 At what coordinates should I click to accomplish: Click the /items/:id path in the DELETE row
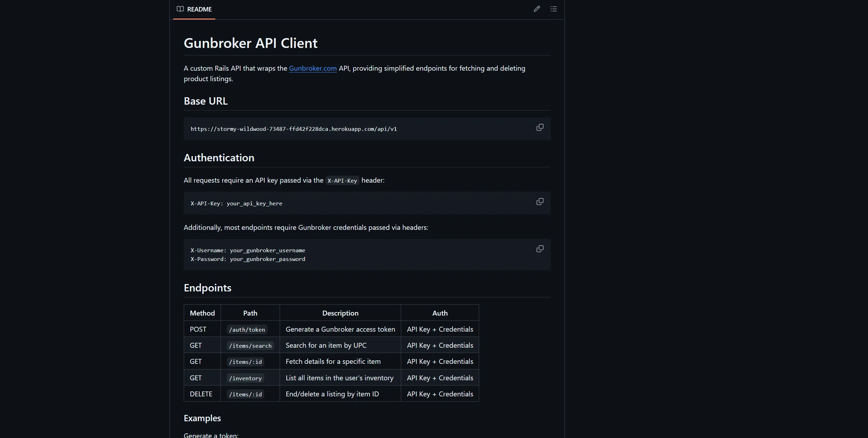pyautogui.click(x=245, y=394)
